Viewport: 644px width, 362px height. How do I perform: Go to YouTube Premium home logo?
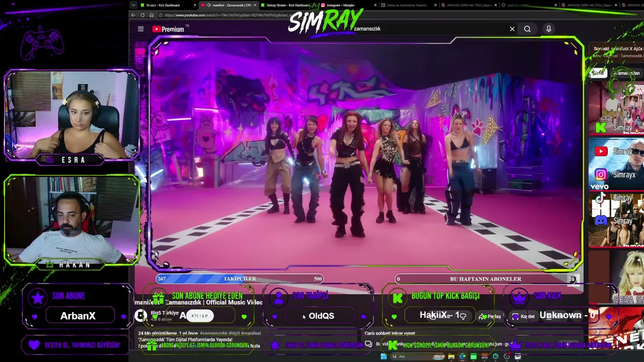pyautogui.click(x=168, y=29)
